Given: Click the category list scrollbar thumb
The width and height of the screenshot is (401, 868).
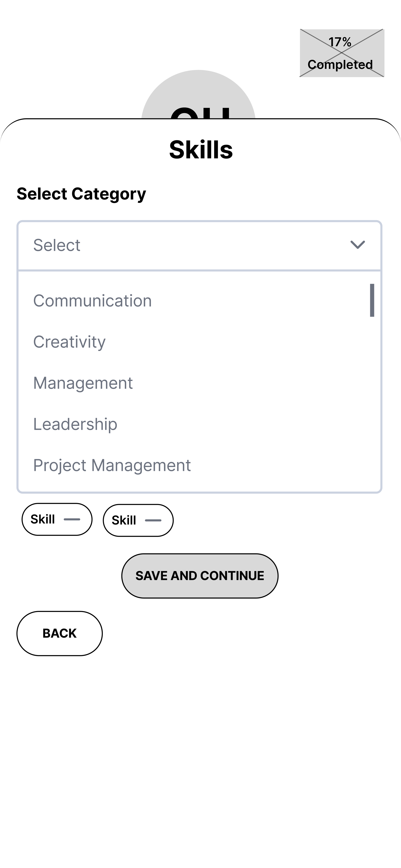Looking at the screenshot, I should click(372, 300).
